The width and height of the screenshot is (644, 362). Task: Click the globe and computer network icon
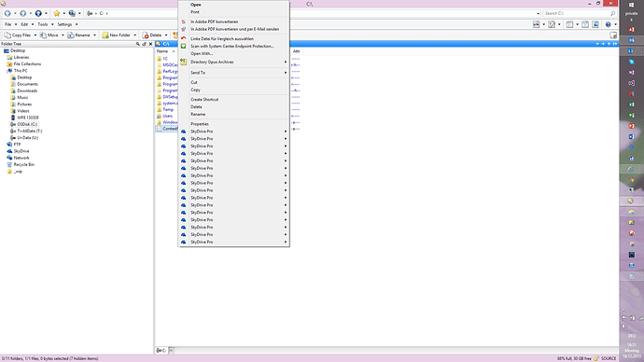coord(72,14)
